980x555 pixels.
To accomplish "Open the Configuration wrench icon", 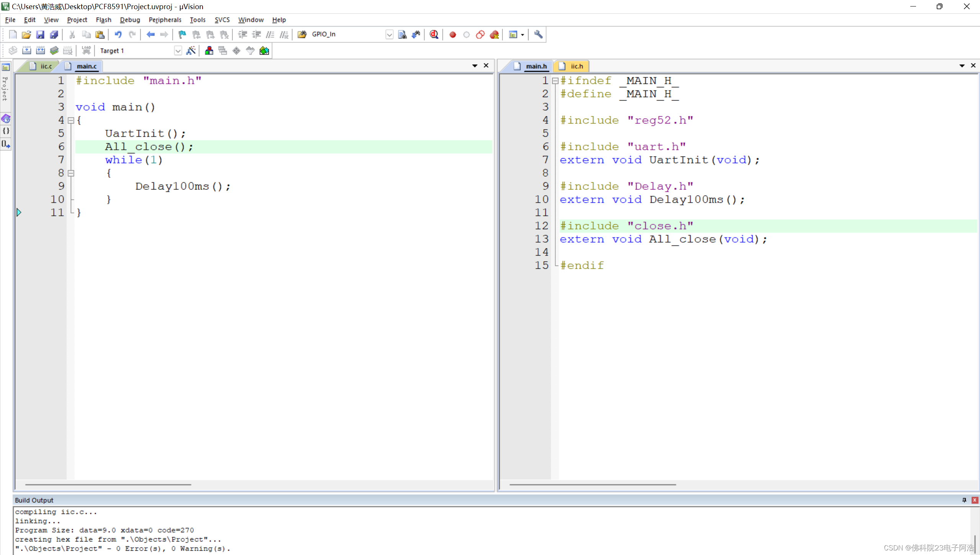I will (538, 34).
